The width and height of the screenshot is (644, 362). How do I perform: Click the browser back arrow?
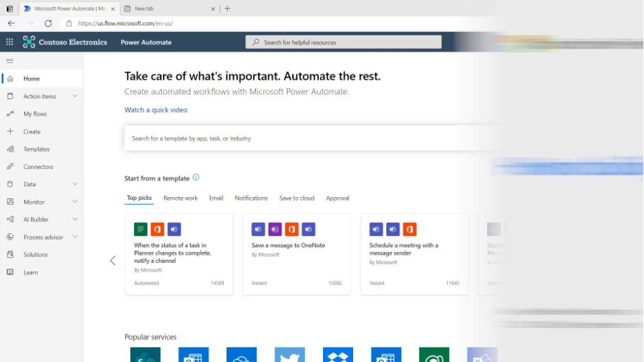tap(11, 23)
